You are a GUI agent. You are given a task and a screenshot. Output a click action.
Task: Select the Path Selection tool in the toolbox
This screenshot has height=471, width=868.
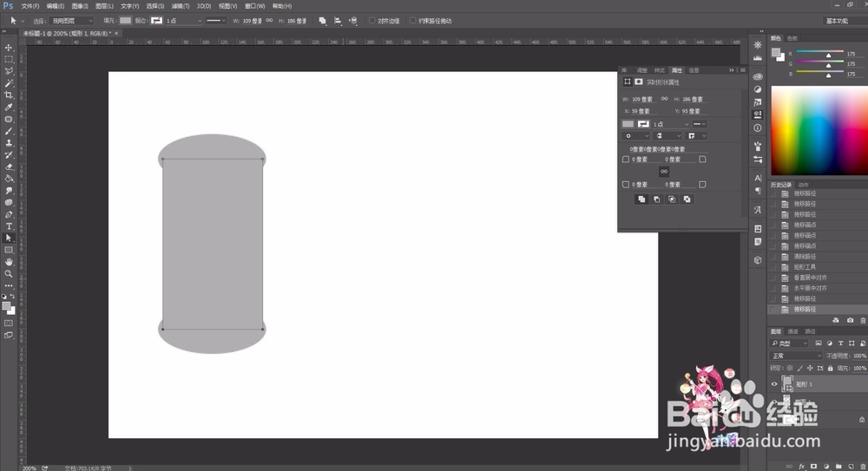pos(9,238)
